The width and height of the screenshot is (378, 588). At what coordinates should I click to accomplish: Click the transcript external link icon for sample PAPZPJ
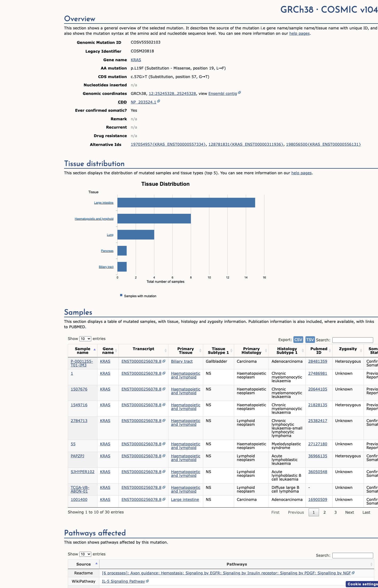[164, 456]
